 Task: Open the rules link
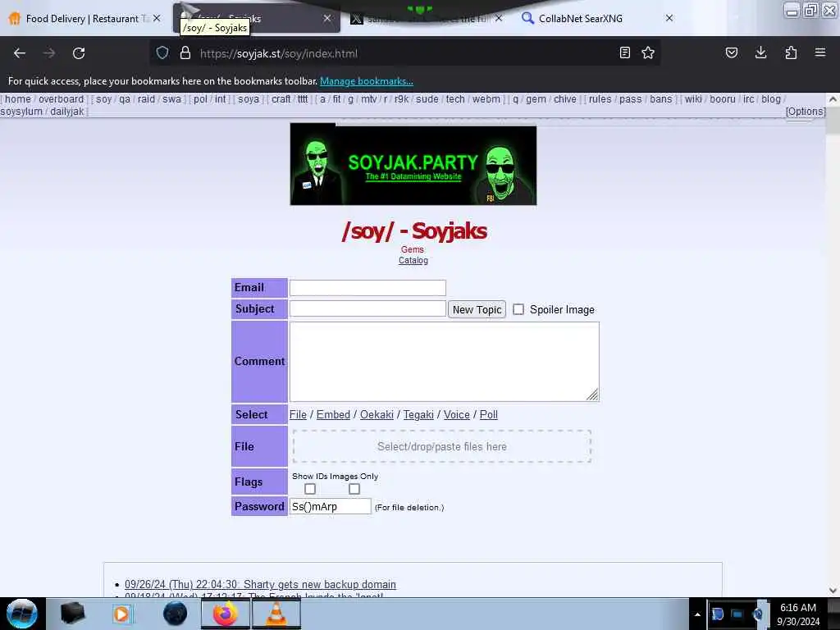[600, 99]
